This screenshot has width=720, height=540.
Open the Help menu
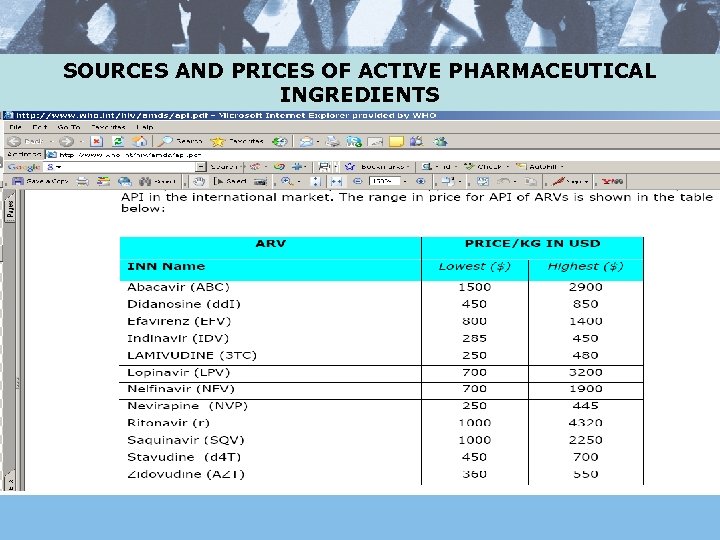pos(145,127)
